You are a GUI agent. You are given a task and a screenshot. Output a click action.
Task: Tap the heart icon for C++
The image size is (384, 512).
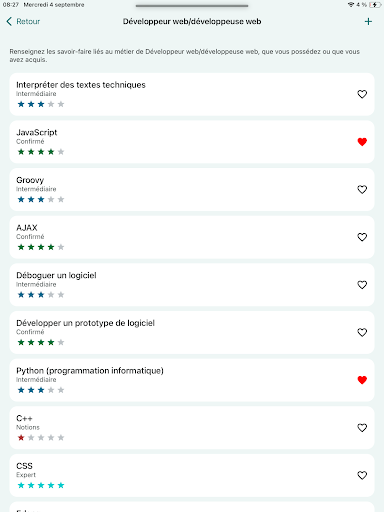tap(362, 428)
